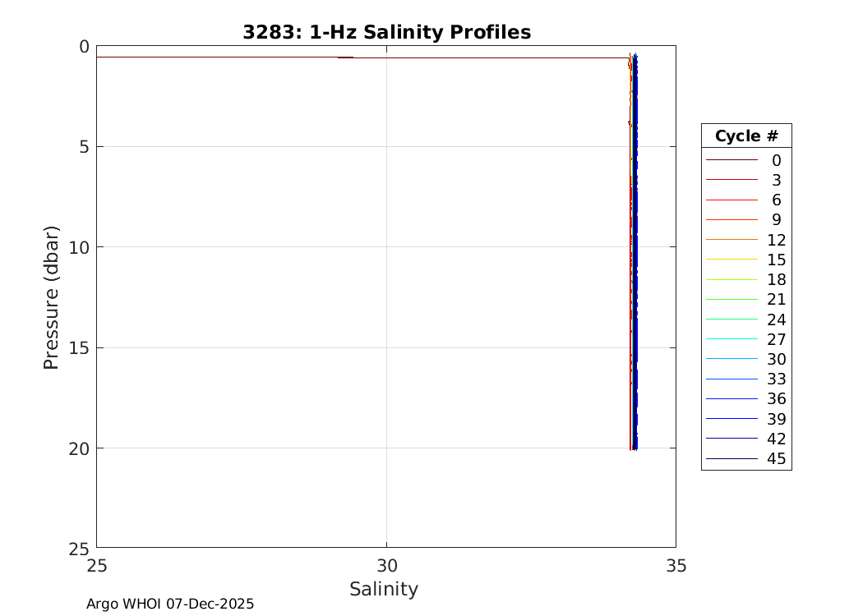The width and height of the screenshot is (863, 616).
Task: Click the yellow-green line for cycle 18
Action: (731, 279)
